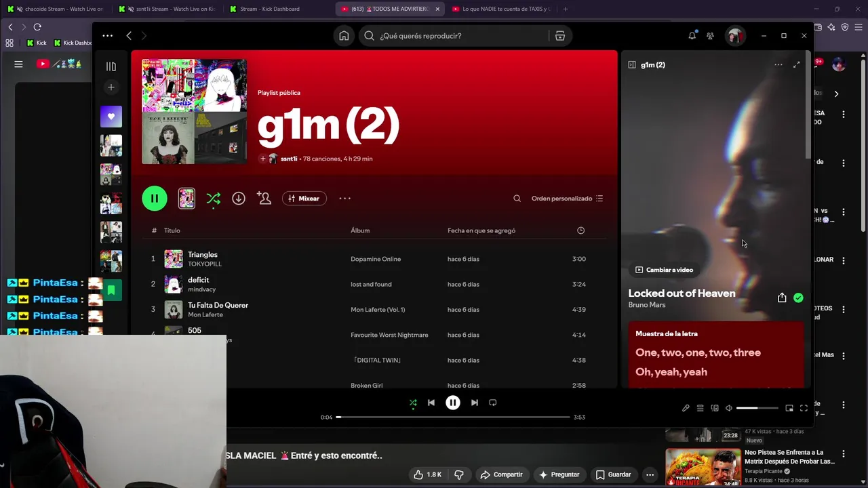Collapse Your Library sidebar icon

[x=111, y=66]
